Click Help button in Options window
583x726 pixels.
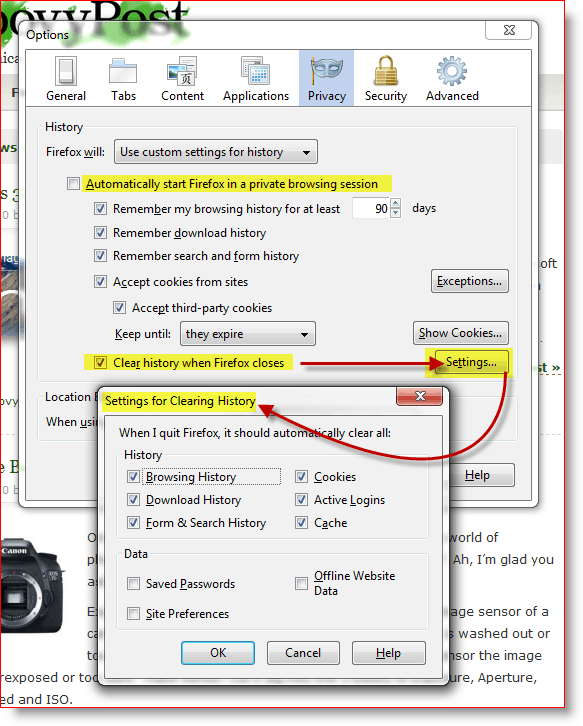(482, 475)
